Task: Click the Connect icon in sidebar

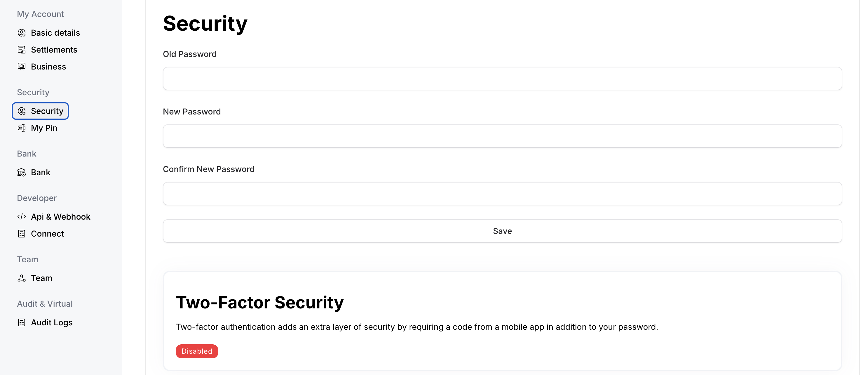Action: coord(22,234)
